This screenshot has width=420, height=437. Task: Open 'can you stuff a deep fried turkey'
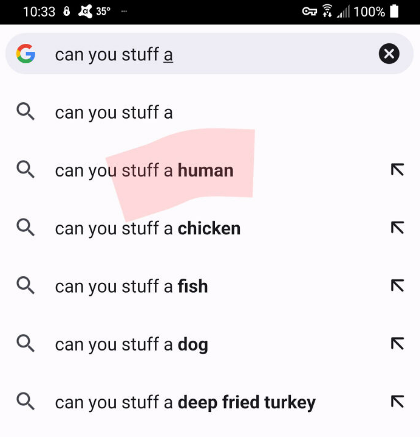[x=210, y=402]
